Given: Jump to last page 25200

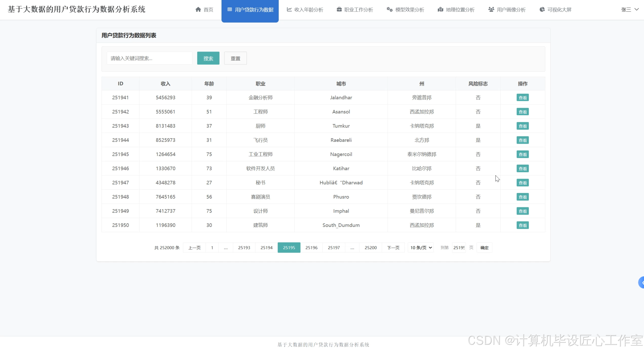Looking at the screenshot, I should [371, 248].
